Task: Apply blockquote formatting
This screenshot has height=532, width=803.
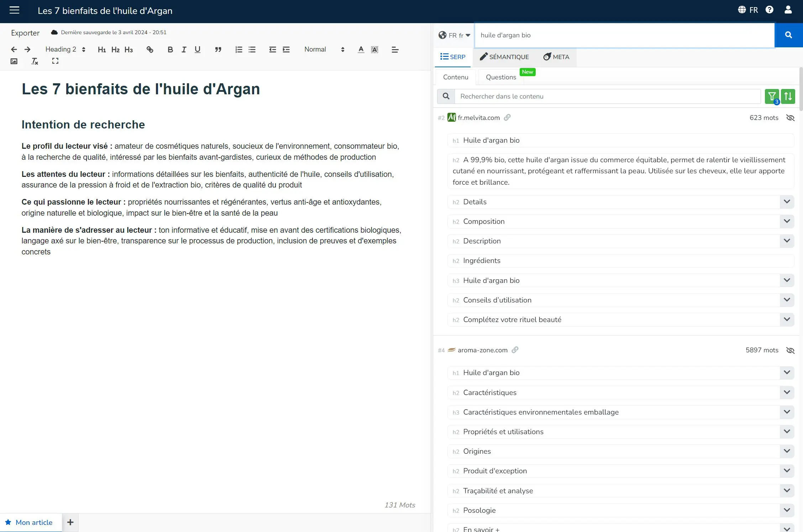Action: point(218,49)
